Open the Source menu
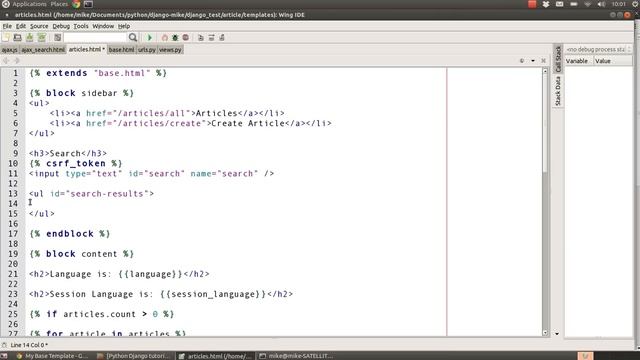This screenshot has height=360, width=640. point(39,26)
